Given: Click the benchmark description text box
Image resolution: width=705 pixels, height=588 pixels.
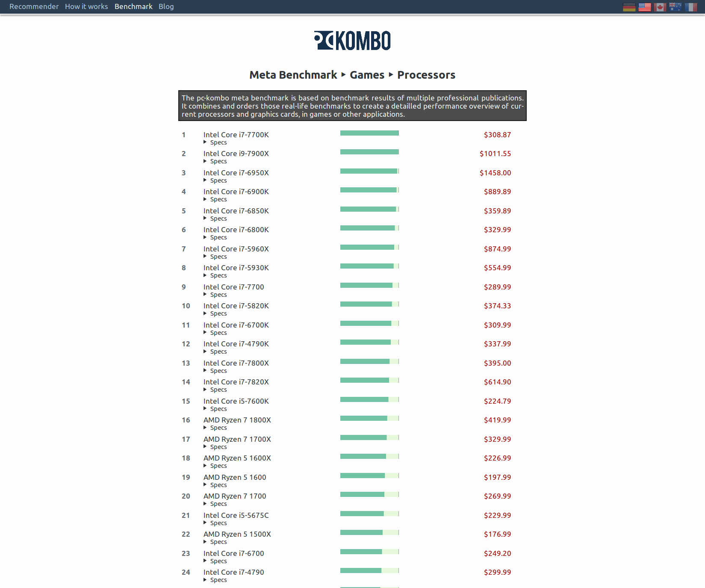Looking at the screenshot, I should (x=352, y=106).
